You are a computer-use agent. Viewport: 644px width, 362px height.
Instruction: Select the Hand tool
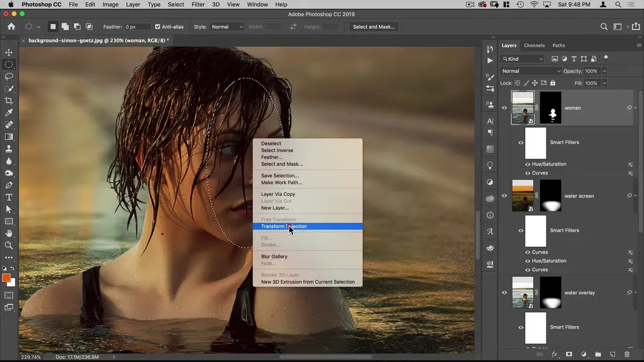pos(8,234)
